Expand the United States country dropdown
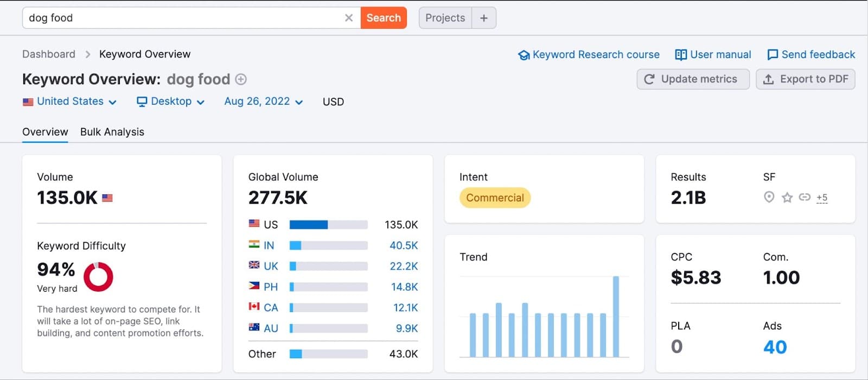The height and width of the screenshot is (380, 868). coord(70,102)
